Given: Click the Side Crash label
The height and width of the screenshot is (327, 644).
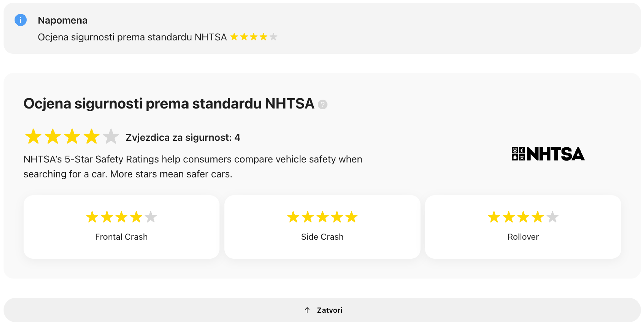Looking at the screenshot, I should (322, 237).
